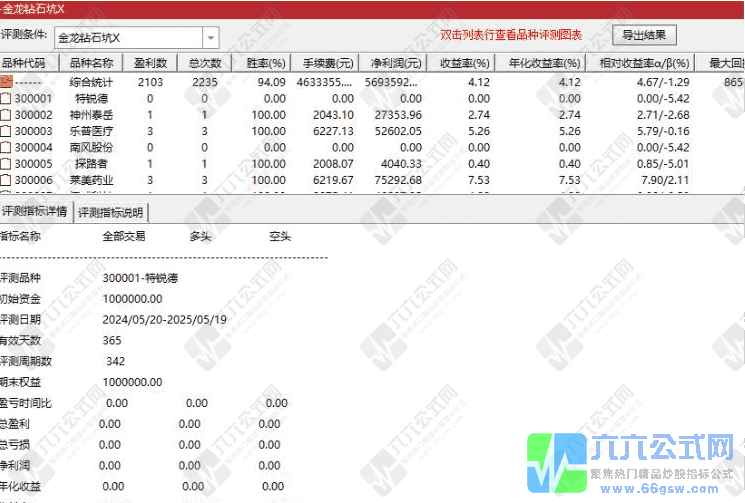Open the 评测条件 dropdown arrow

[211, 38]
